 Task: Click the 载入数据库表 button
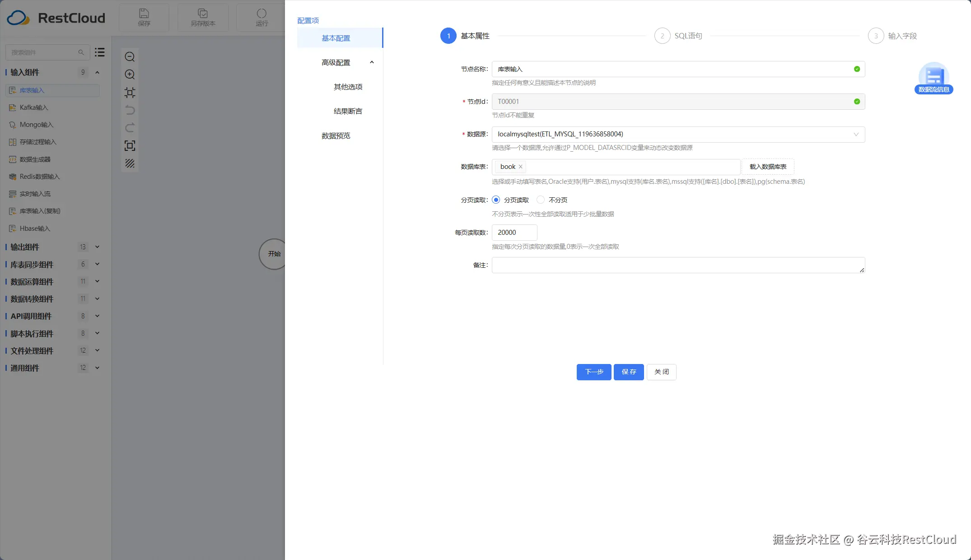pos(768,167)
